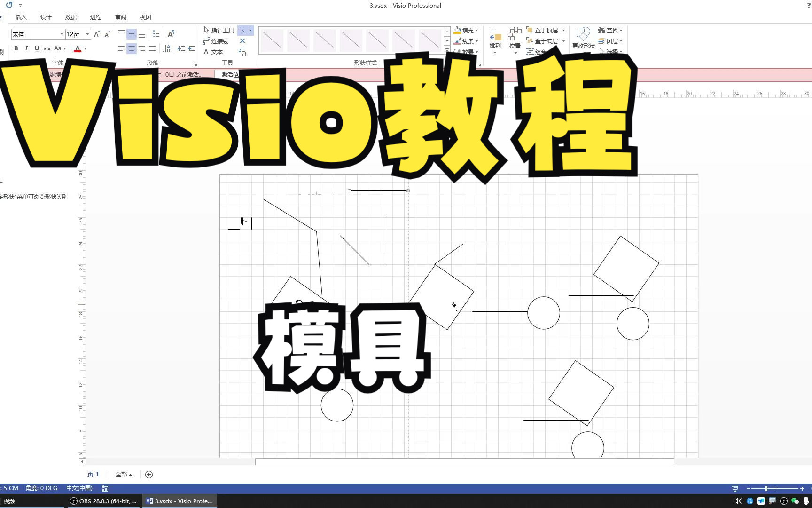812x508 pixels.
Task: Click the text block rotate tool
Action: click(x=242, y=52)
